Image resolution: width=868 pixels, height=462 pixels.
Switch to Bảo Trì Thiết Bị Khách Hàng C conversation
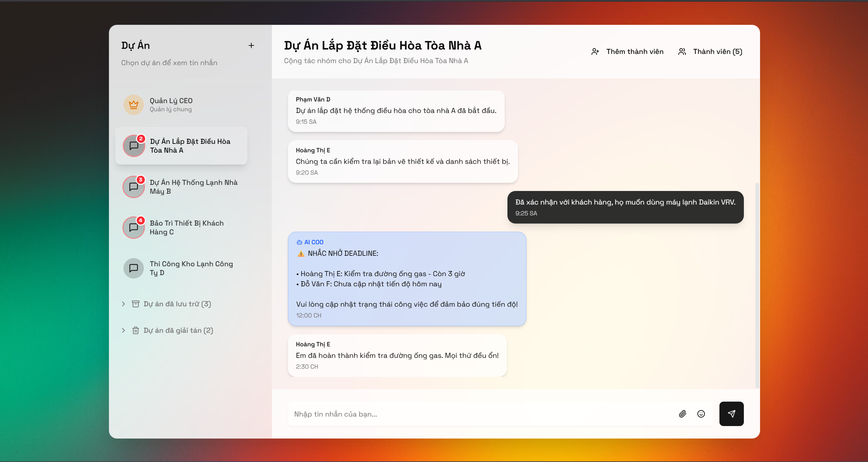tap(187, 227)
